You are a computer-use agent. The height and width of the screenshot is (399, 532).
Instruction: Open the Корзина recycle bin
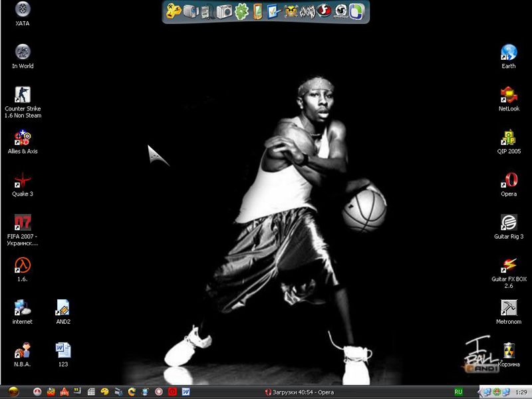(x=509, y=350)
